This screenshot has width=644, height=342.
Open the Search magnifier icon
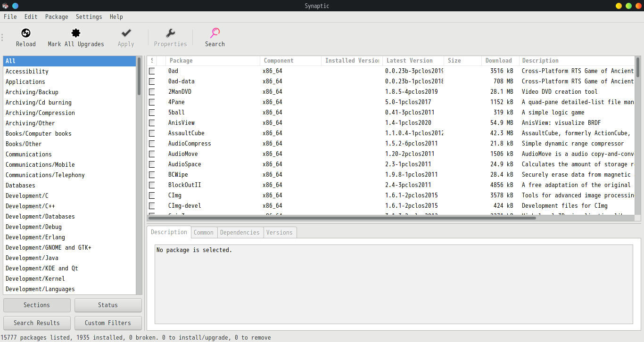[x=215, y=33]
